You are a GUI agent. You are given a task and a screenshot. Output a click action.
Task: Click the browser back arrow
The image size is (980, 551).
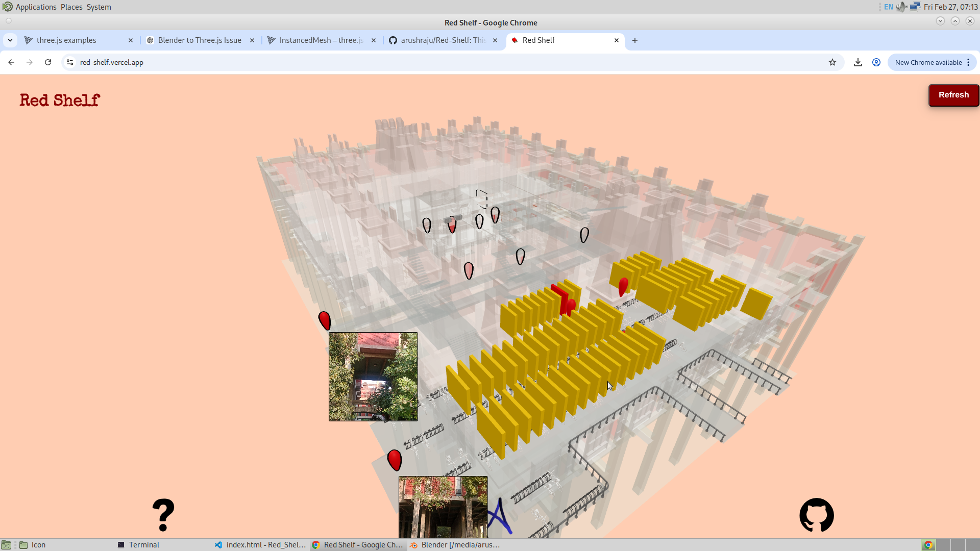pos(11,62)
